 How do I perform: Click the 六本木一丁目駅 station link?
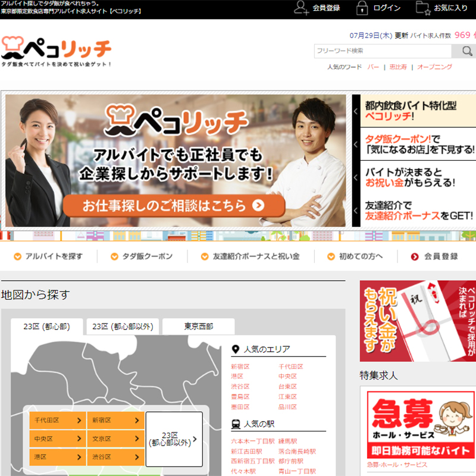pyautogui.click(x=252, y=441)
